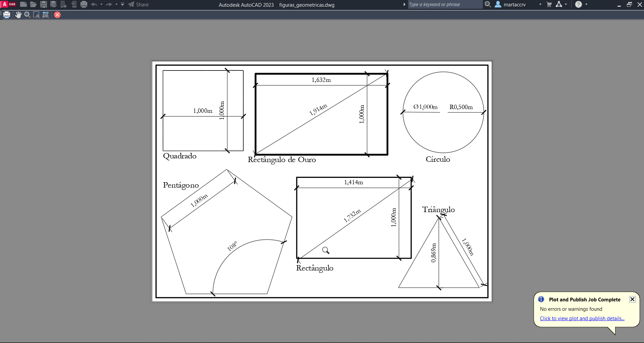This screenshot has height=343, width=644.
Task: Click the Open file folder icon
Action: (x=33, y=4)
